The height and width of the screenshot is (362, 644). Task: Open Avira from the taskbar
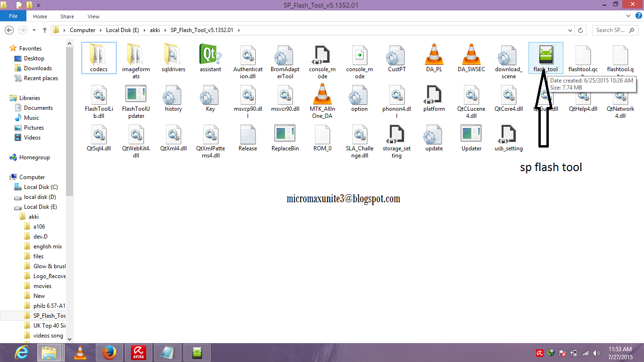(138, 353)
